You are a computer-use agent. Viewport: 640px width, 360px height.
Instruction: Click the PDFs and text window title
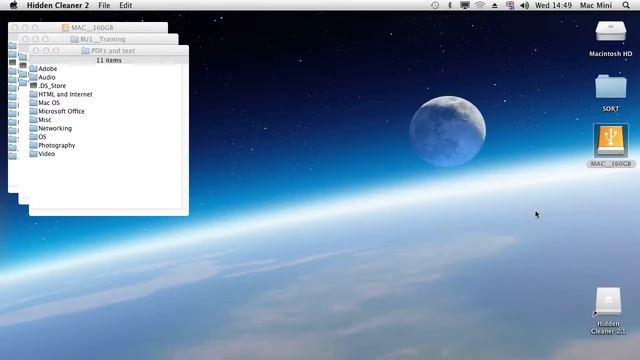[x=113, y=51]
